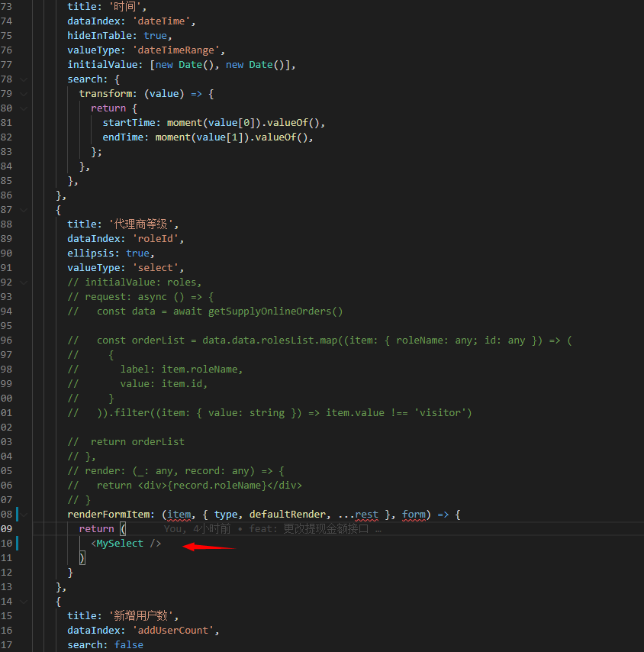Click the underlined rest identifier
The width and height of the screenshot is (644, 652).
tap(367, 514)
